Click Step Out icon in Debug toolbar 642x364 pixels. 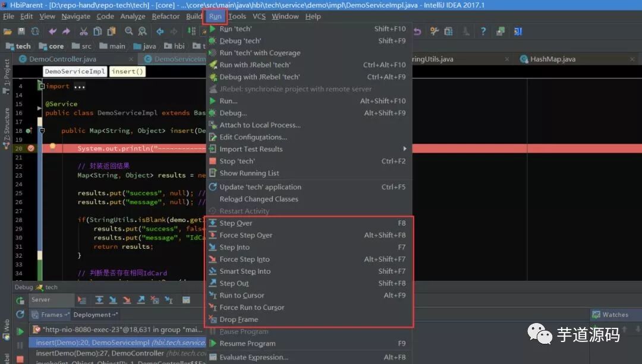(141, 300)
